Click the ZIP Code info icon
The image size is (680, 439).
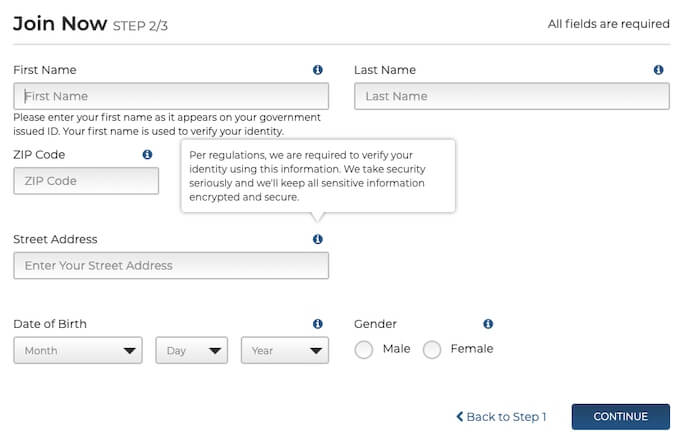click(x=147, y=155)
